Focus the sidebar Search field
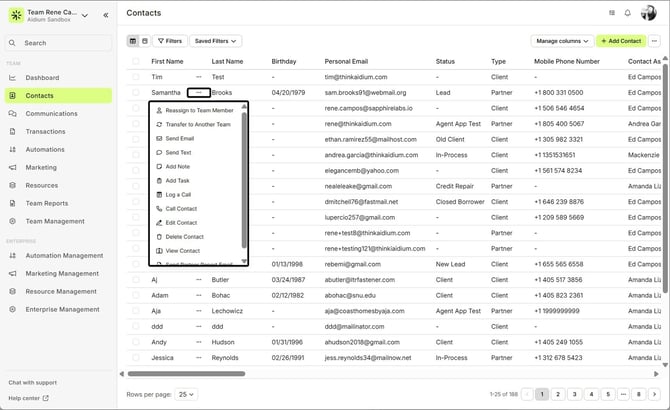The width and height of the screenshot is (670, 410). pos(59,43)
